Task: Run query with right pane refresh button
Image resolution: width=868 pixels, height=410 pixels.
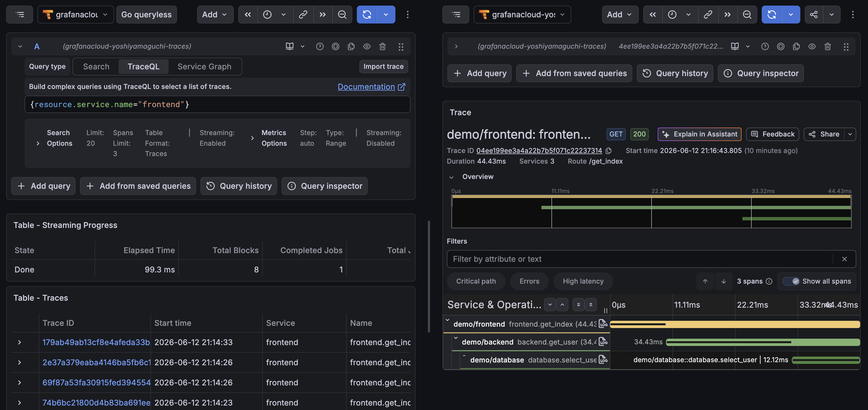Action: click(x=772, y=15)
